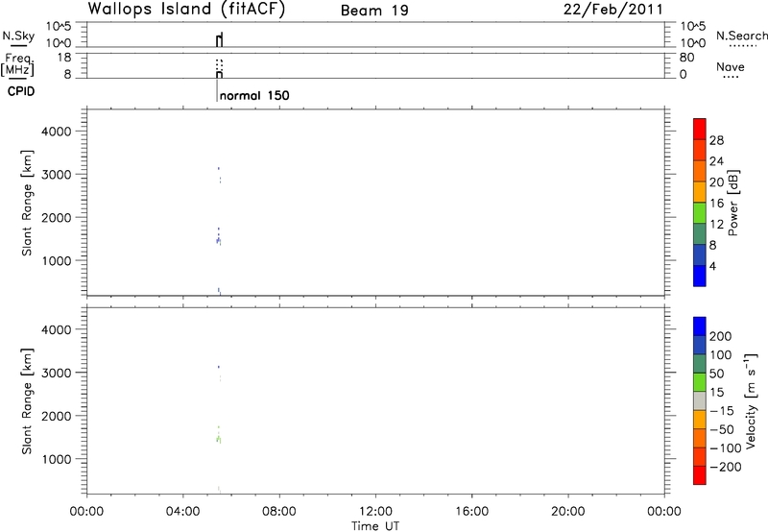
Task: Select the 'Freq. [MHz]' axis label
Action: (18, 65)
